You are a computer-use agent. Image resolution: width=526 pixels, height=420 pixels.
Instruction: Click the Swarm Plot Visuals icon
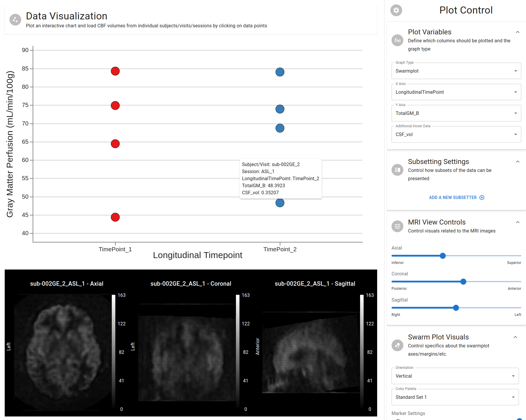397,345
